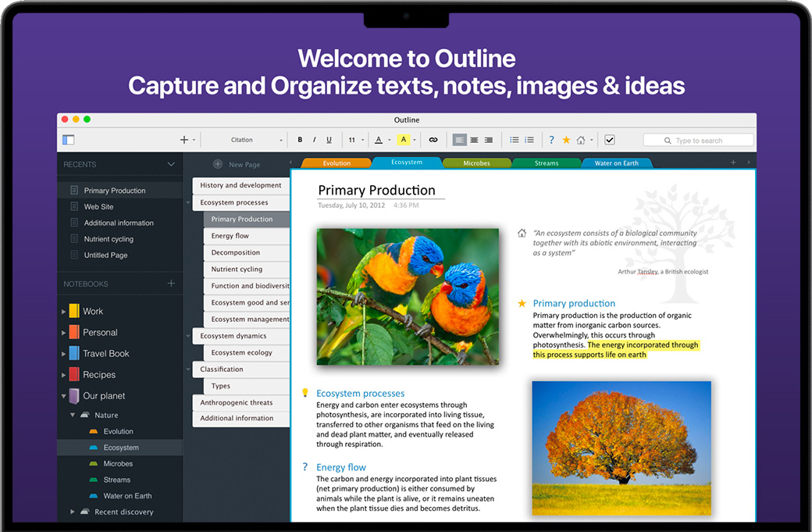812x532 pixels.
Task: Click the yellow highlight color swatch
Action: click(403, 140)
